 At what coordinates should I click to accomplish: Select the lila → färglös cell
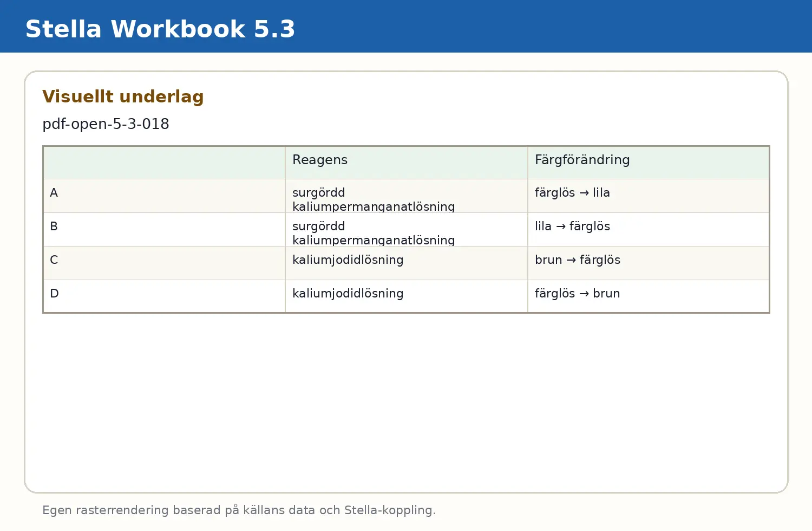(649, 230)
